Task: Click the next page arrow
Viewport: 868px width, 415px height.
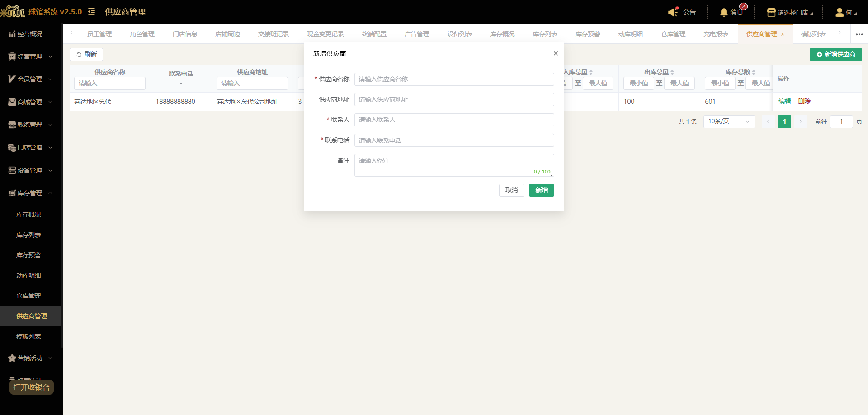Action: [x=801, y=121]
